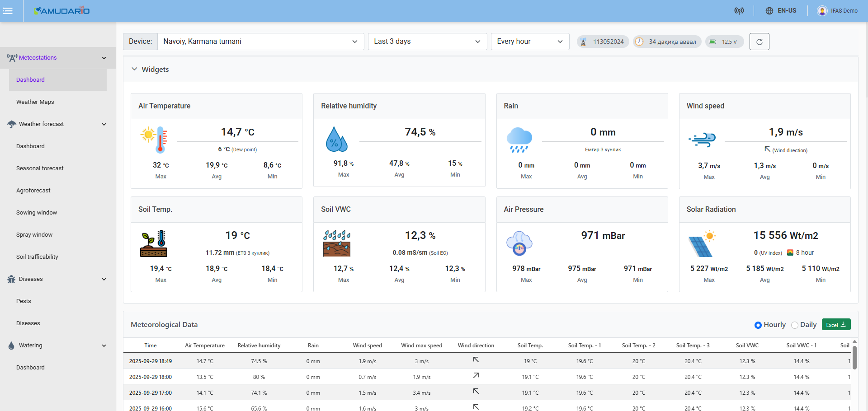Click the IFAS Demo user avatar
Image resolution: width=868 pixels, height=411 pixels.
822,11
